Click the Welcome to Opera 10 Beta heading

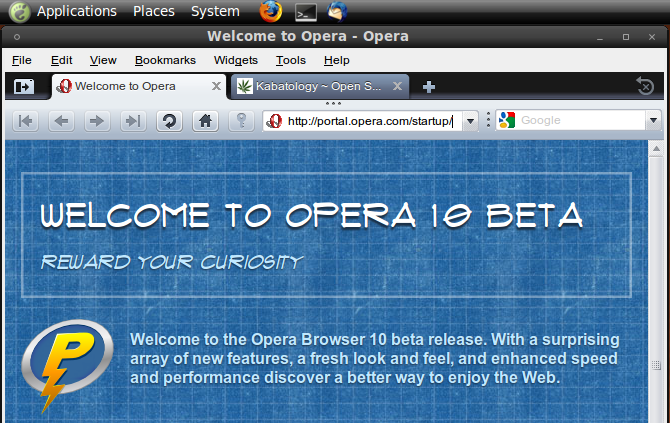pyautogui.click(x=312, y=215)
